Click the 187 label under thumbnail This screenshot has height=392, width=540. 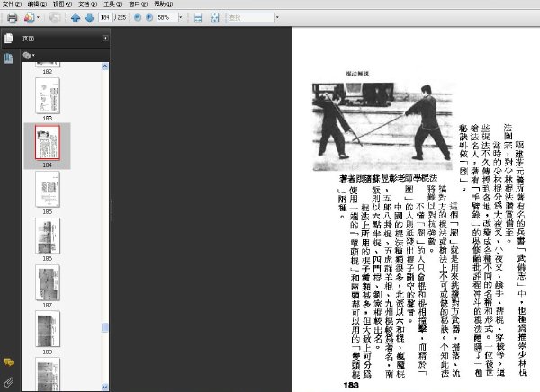48,305
